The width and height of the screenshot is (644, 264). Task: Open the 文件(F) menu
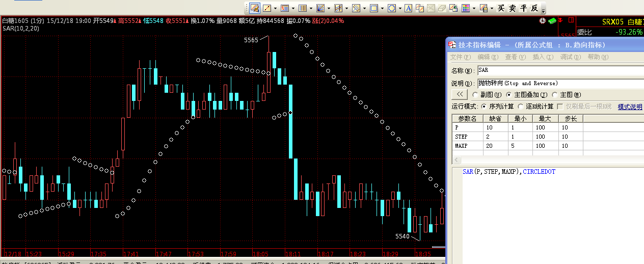click(x=461, y=57)
